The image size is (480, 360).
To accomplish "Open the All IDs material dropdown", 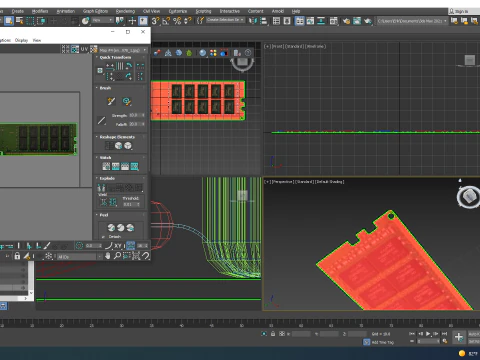I will [x=79, y=257].
